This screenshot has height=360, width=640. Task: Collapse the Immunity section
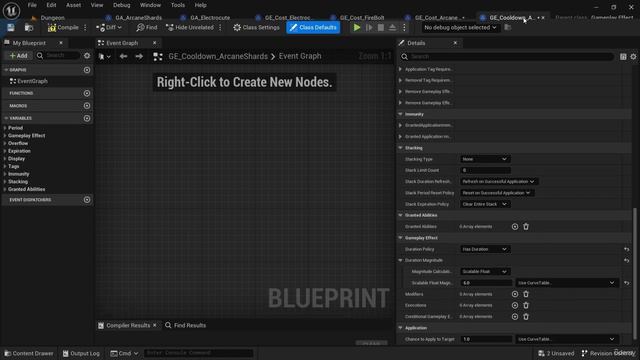(400, 114)
